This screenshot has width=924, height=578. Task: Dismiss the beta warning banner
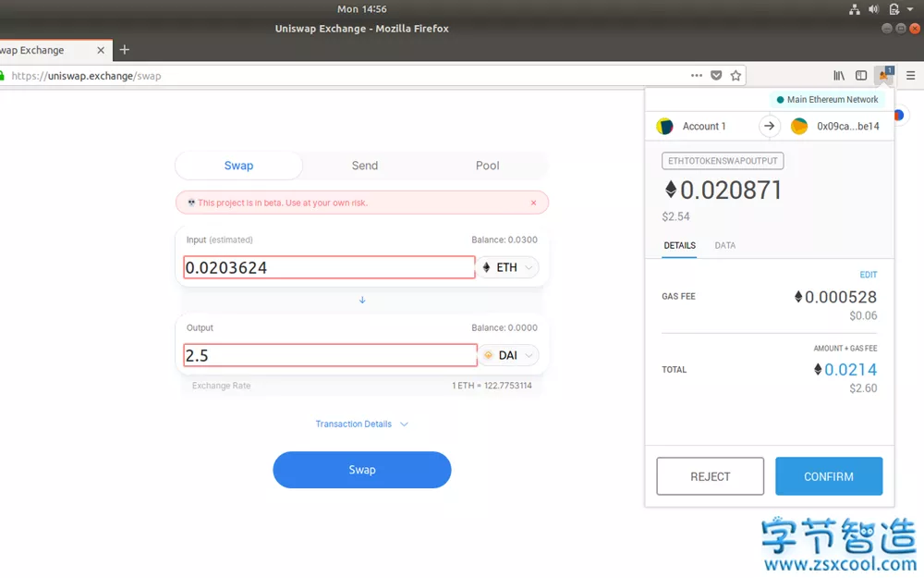[533, 203]
